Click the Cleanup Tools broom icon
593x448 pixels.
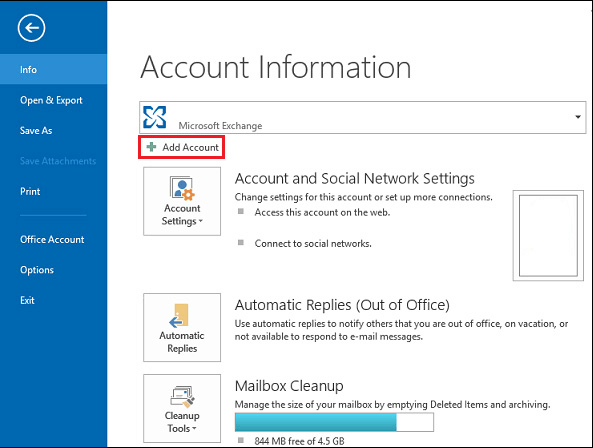(x=182, y=397)
